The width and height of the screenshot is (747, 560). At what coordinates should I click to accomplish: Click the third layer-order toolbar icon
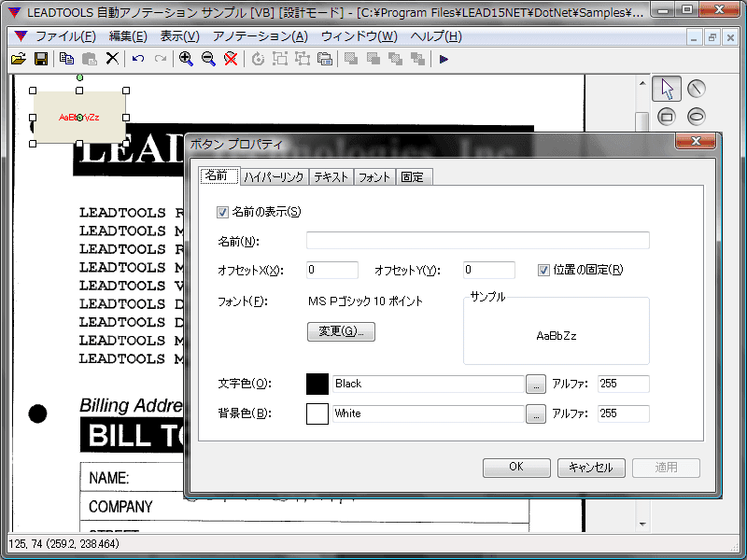pos(395,59)
